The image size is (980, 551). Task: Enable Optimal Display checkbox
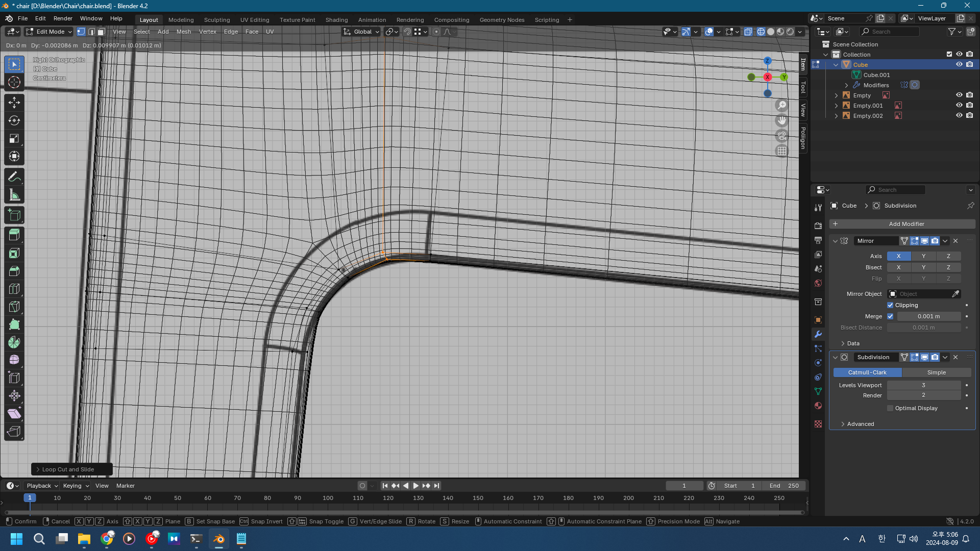click(x=890, y=408)
